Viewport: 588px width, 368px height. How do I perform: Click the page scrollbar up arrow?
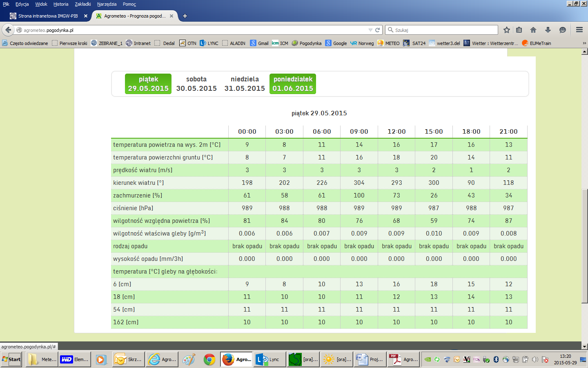point(584,52)
